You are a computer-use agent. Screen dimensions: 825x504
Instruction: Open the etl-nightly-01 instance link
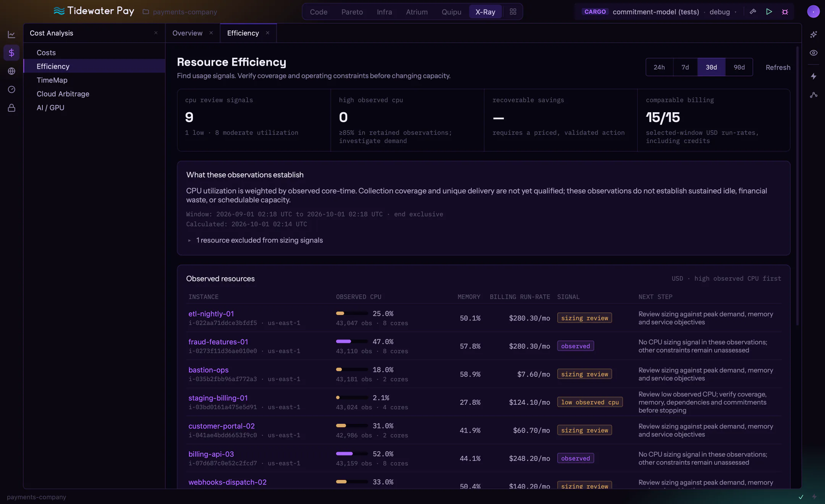pos(211,314)
